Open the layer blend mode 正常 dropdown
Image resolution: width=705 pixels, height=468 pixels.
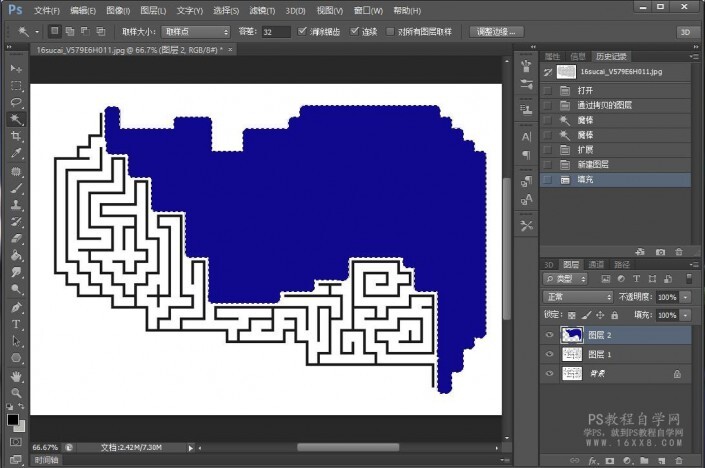578,297
